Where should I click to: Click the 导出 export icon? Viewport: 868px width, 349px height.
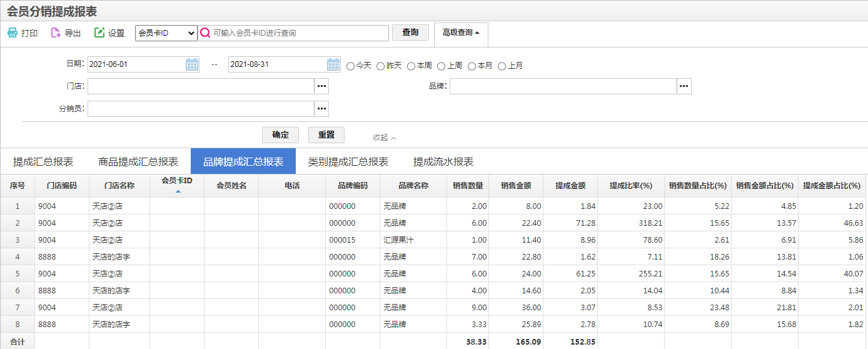coord(56,33)
